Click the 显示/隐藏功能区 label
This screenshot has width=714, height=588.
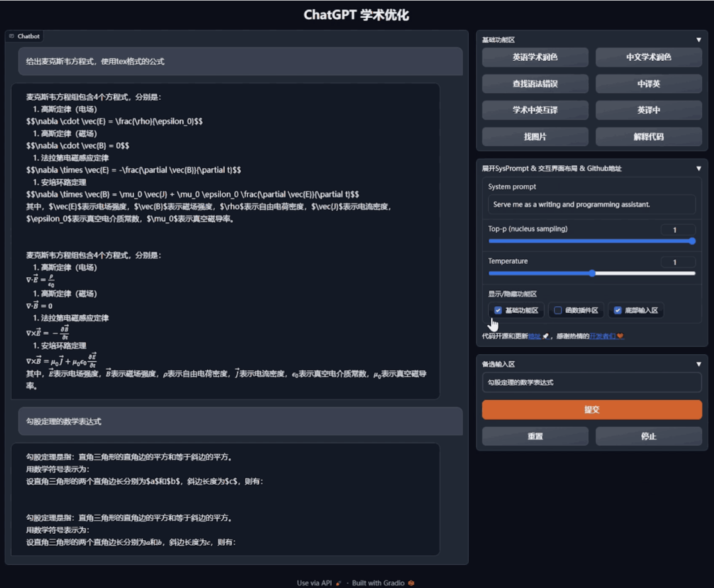click(x=512, y=294)
